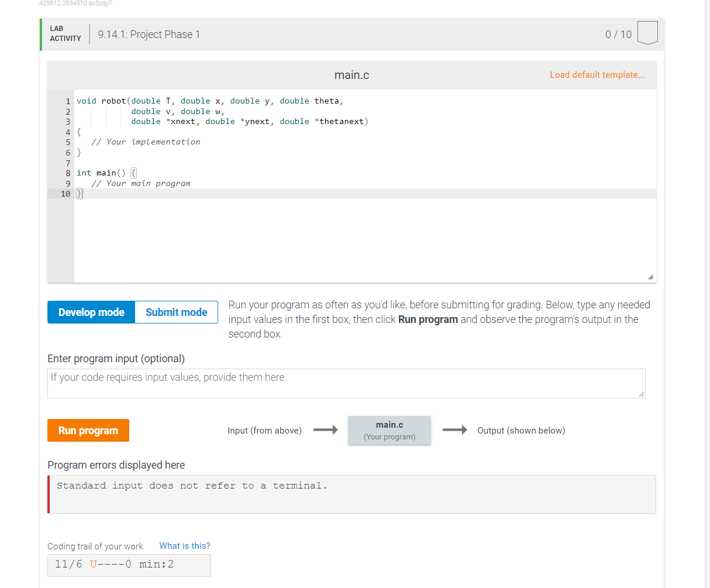
Task: Select the Develop mode tab
Action: click(x=91, y=312)
